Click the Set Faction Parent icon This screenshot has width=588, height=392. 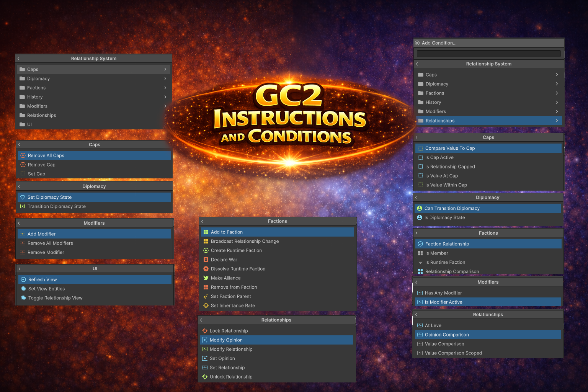pyautogui.click(x=206, y=296)
